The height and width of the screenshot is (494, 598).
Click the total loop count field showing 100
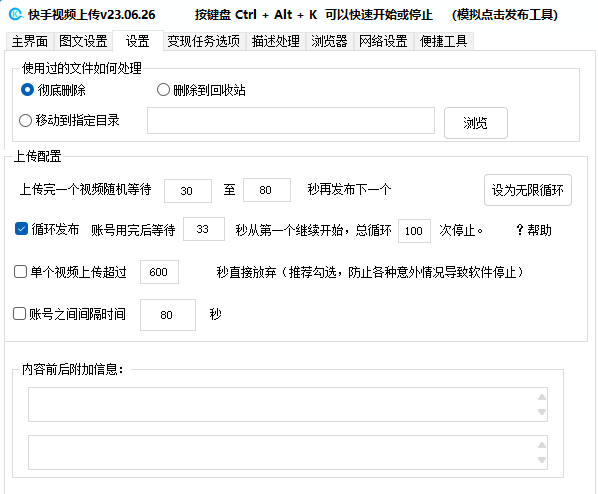[414, 231]
